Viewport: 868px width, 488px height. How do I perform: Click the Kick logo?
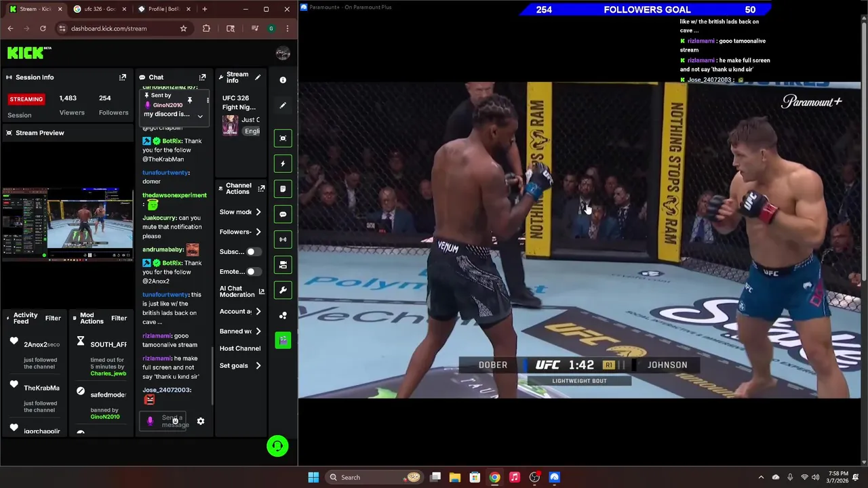(29, 52)
